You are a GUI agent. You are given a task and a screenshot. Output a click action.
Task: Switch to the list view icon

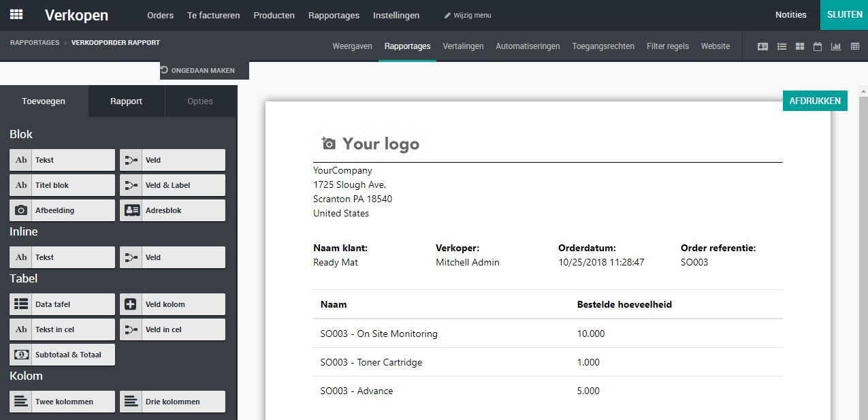click(781, 46)
